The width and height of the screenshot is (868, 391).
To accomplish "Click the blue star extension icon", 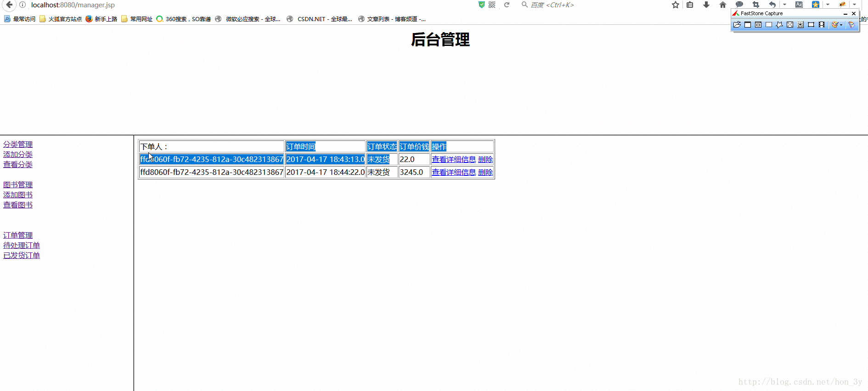I will 816,5.
